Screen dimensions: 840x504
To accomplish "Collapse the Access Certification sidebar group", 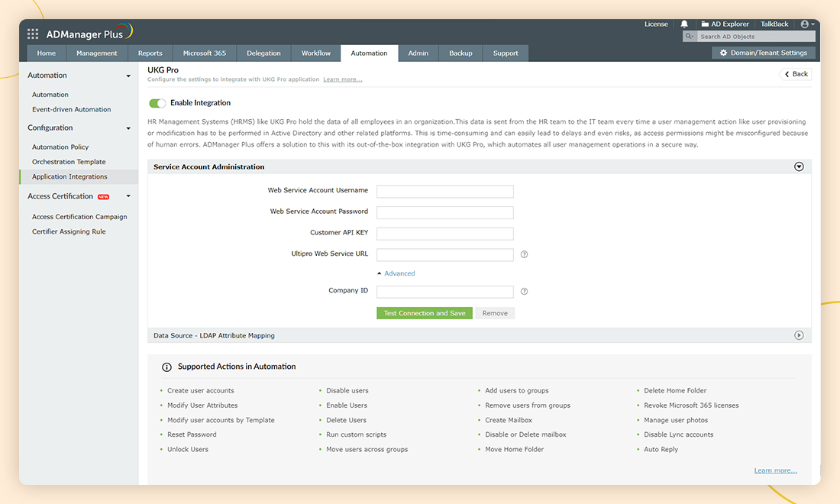I will (128, 196).
